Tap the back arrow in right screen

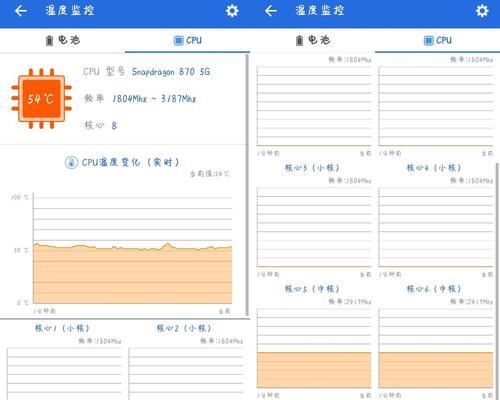coord(271,11)
